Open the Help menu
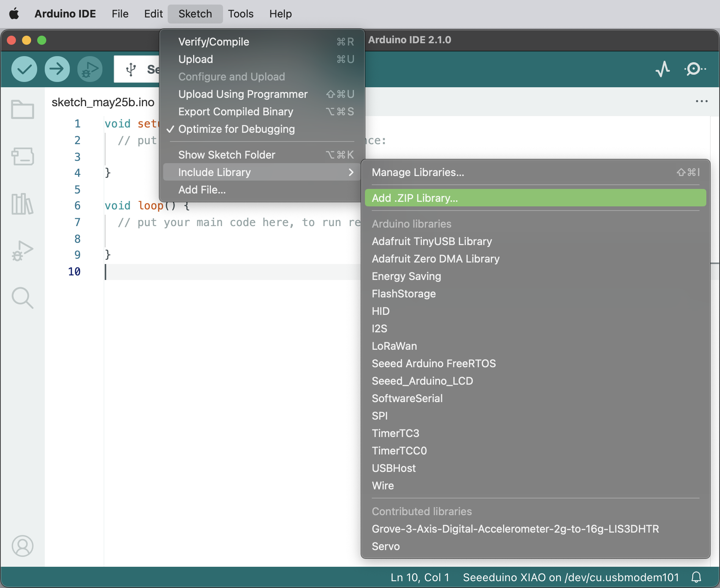The image size is (720, 588). (281, 14)
